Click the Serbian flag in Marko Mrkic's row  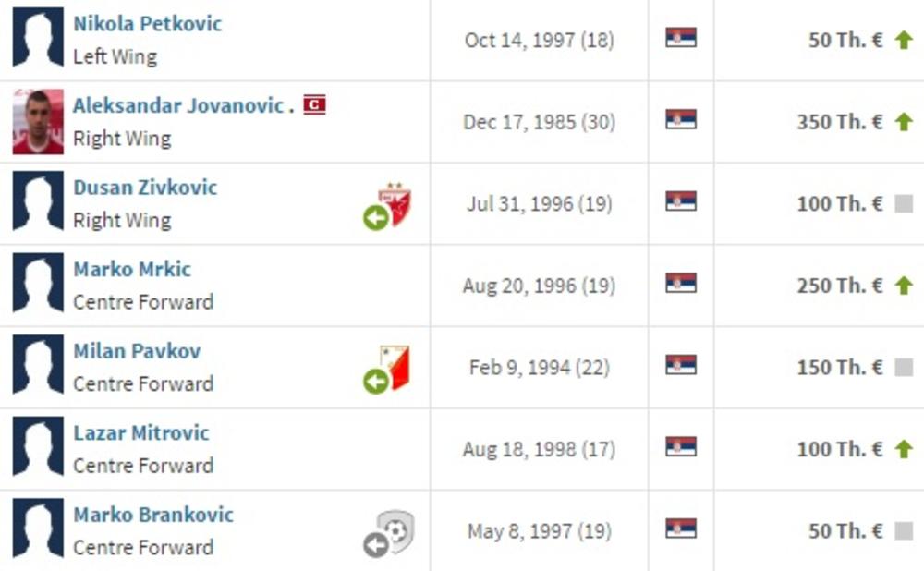[x=681, y=284]
